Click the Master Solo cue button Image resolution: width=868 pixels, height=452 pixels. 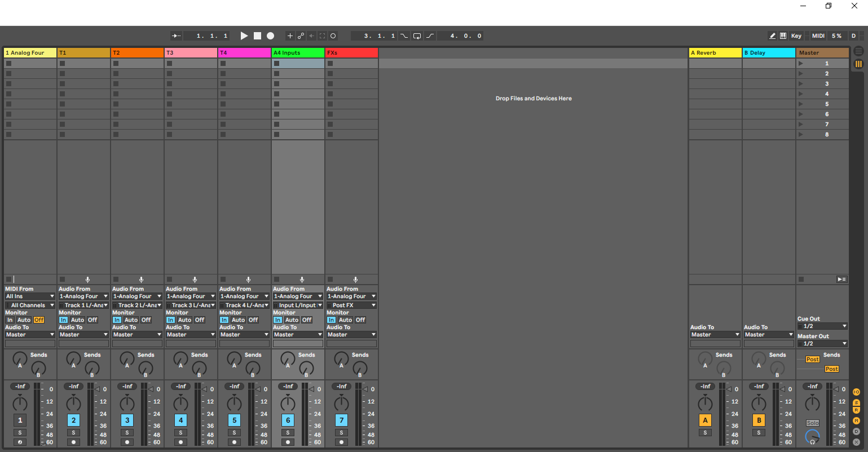click(x=812, y=423)
